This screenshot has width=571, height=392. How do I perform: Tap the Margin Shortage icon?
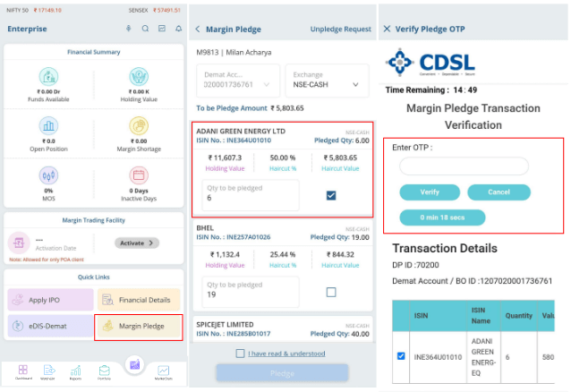tap(139, 126)
